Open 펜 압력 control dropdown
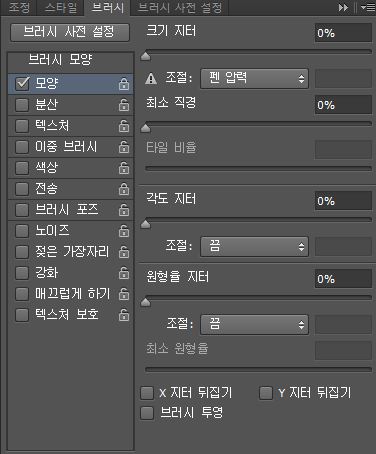The height and width of the screenshot is (454, 376). click(x=254, y=79)
